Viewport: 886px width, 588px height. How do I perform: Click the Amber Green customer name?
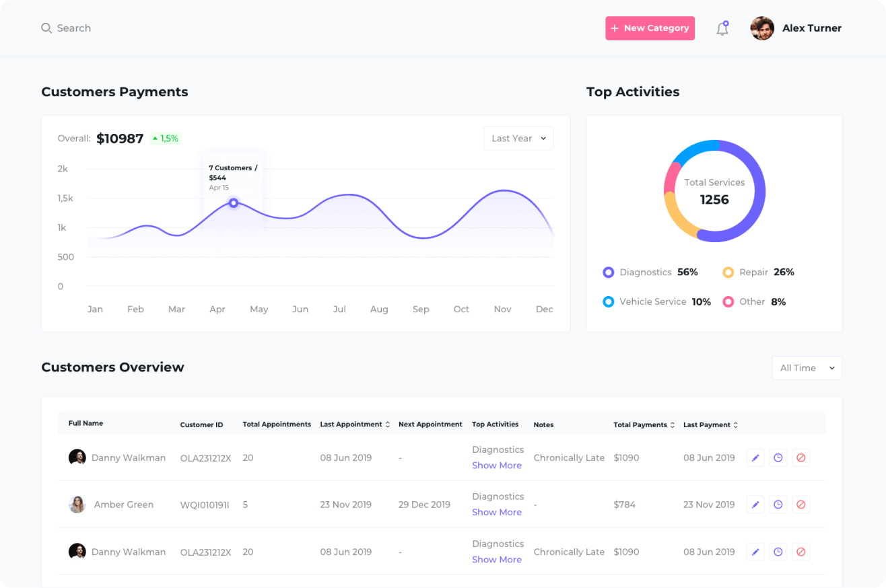(x=124, y=505)
